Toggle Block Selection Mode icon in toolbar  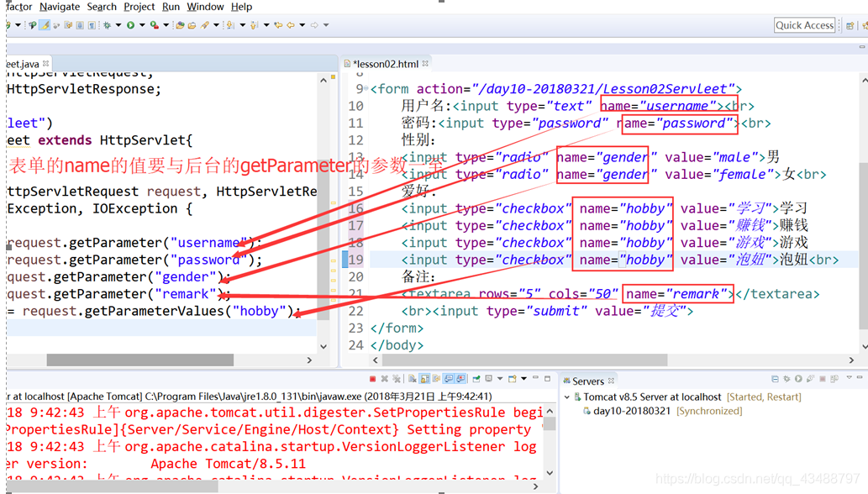pos(81,25)
